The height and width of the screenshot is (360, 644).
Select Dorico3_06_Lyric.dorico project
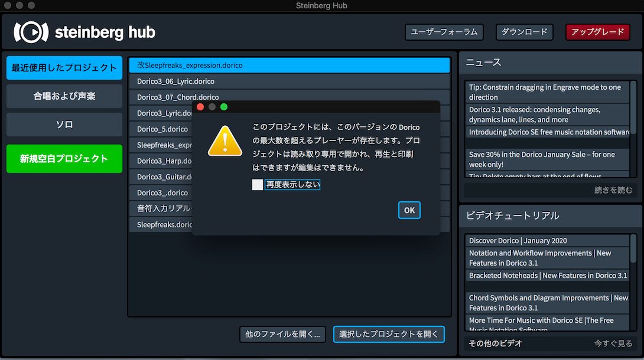point(289,81)
